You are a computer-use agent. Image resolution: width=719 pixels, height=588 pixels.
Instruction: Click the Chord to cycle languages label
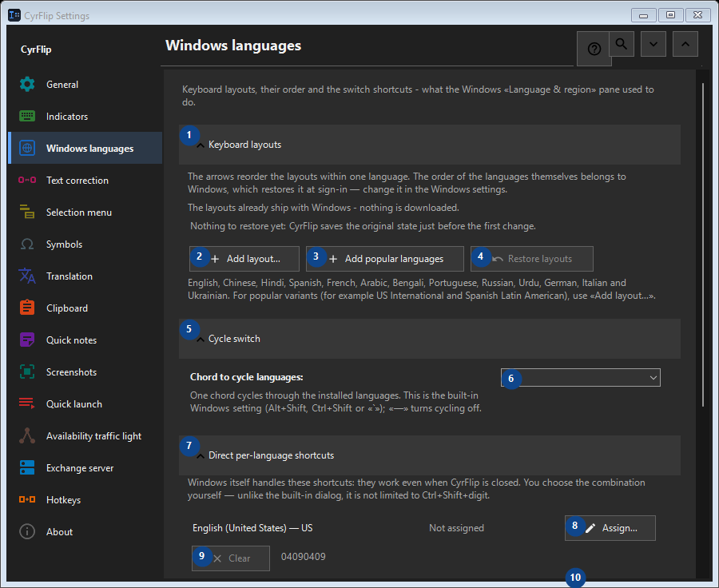point(247,377)
